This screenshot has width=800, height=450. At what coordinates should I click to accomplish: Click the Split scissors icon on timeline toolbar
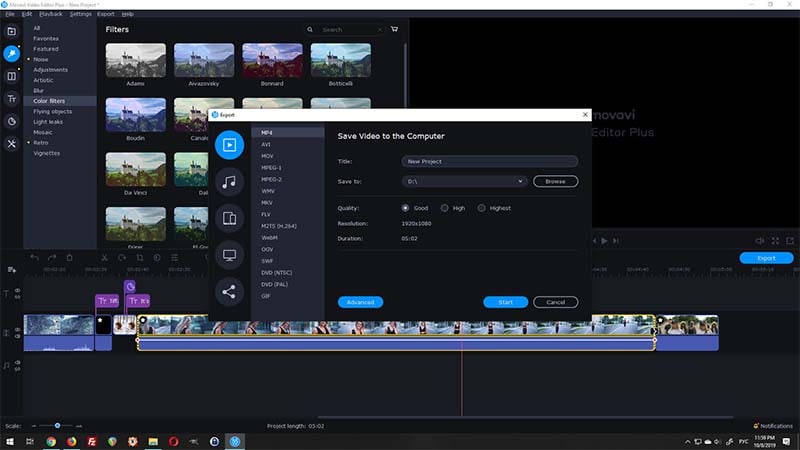104,258
